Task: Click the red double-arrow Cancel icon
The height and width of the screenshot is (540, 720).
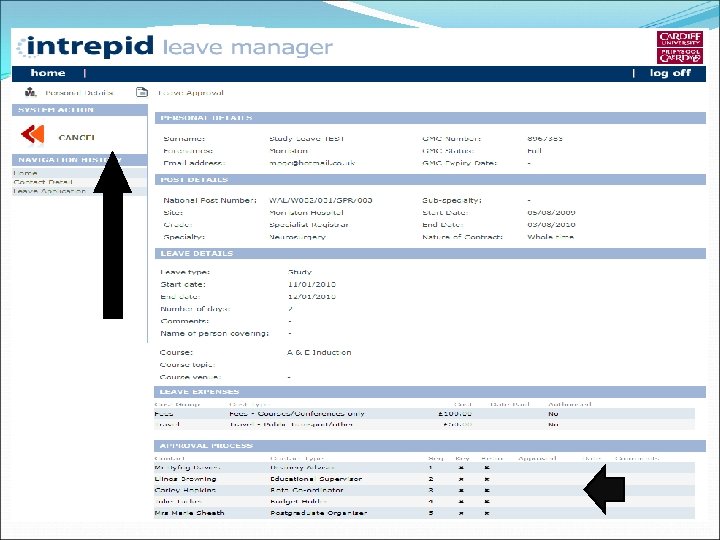Action: click(33, 134)
